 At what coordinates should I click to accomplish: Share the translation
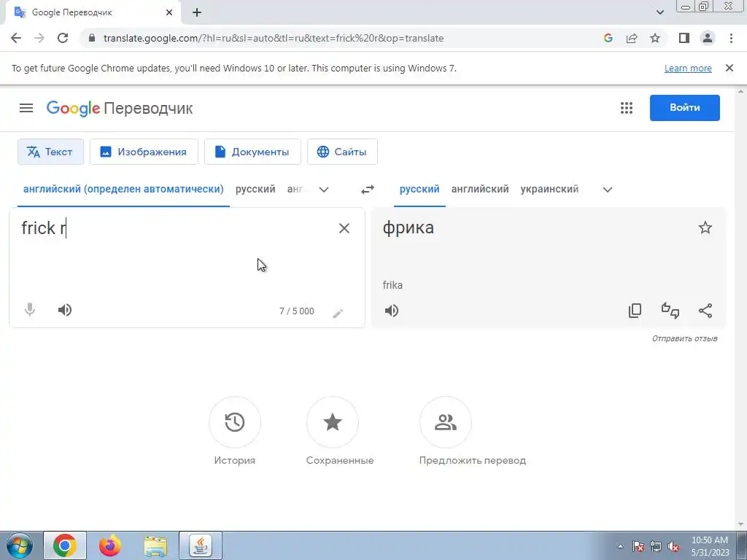click(705, 311)
